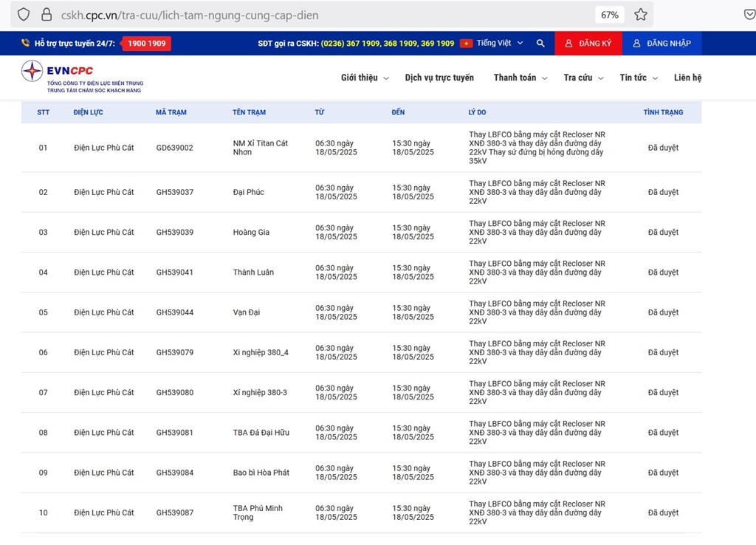
Task: Bookmark this page with the star icon
Action: [x=641, y=15]
